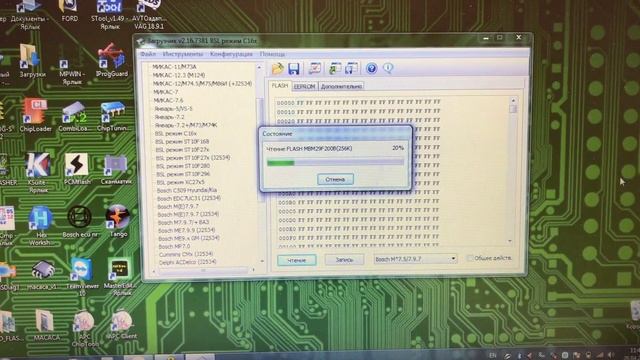
Task: Select Delphi ACDelco (J2534) entry
Action: pyautogui.click(x=188, y=262)
